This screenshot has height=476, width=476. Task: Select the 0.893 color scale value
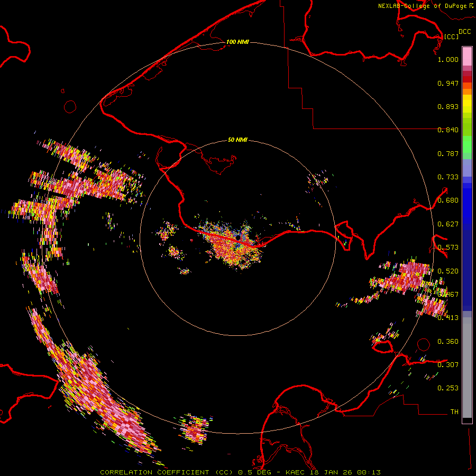[x=448, y=106]
